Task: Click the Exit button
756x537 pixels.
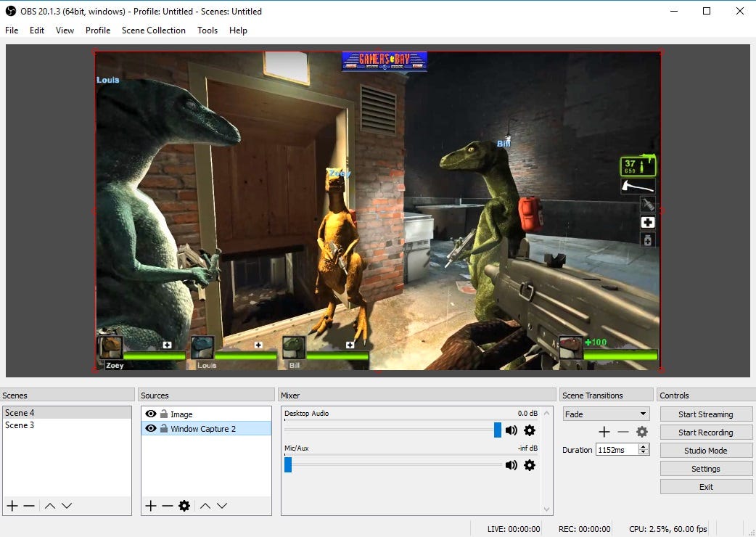Action: point(706,487)
